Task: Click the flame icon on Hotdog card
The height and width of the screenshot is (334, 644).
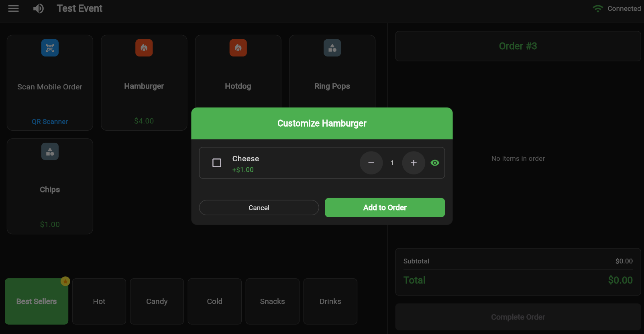Action: 238,48
